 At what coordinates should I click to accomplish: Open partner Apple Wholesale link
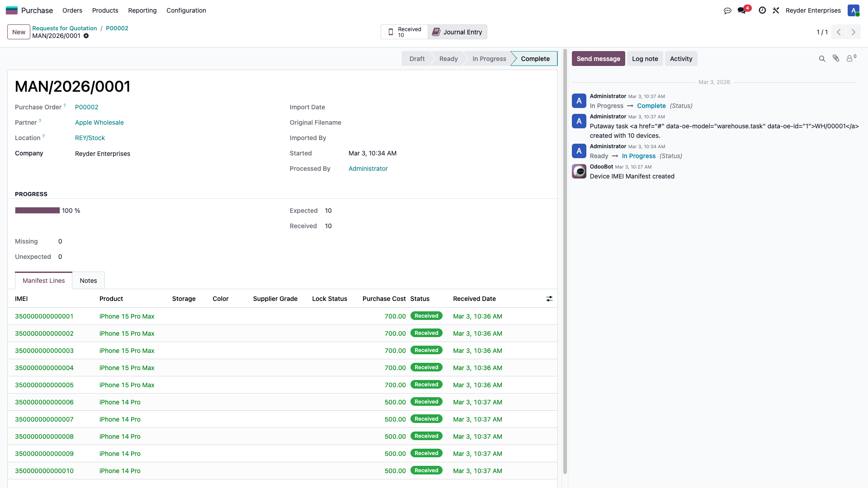[99, 122]
